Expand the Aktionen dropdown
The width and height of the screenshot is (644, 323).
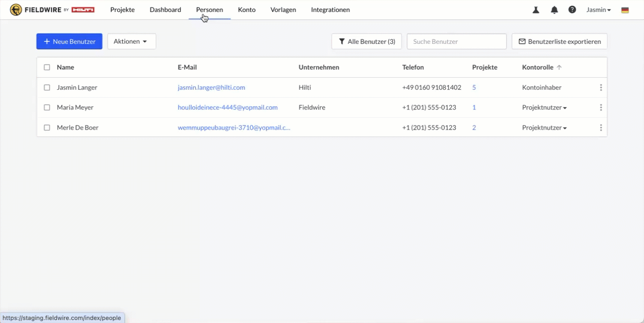131,41
